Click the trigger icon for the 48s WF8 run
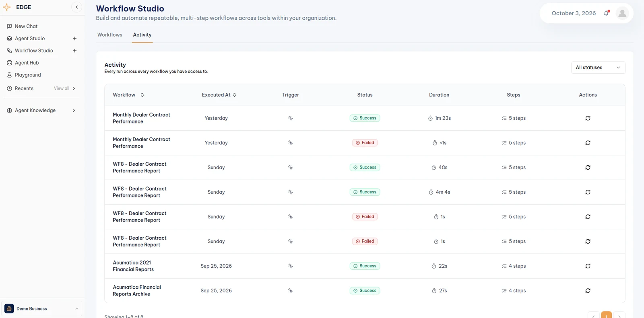644x318 pixels. (290, 168)
